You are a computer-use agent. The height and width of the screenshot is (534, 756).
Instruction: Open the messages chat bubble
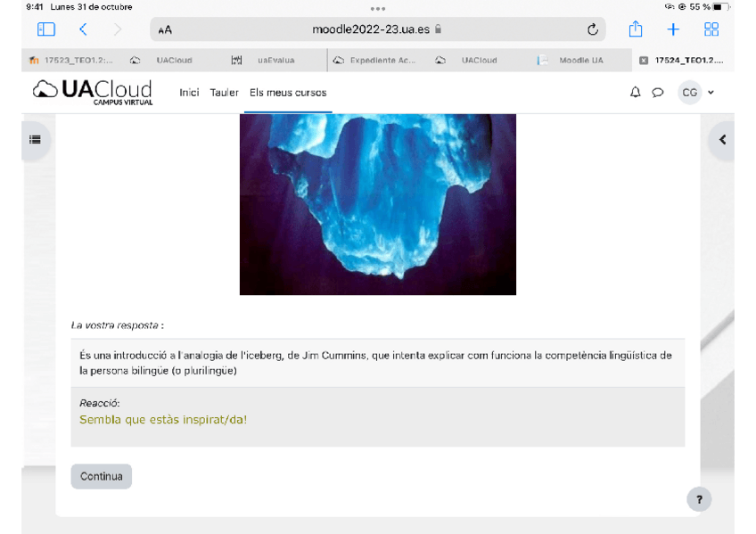coord(658,92)
